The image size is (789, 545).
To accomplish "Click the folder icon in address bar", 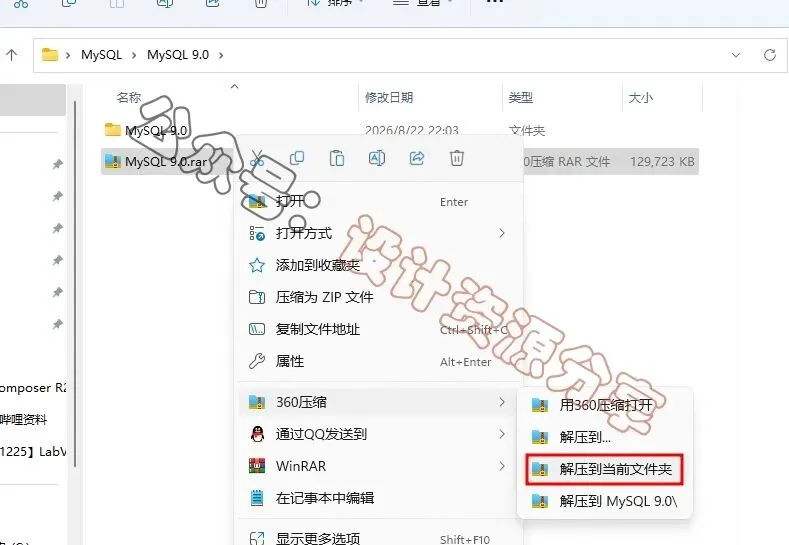I will click(x=49, y=54).
